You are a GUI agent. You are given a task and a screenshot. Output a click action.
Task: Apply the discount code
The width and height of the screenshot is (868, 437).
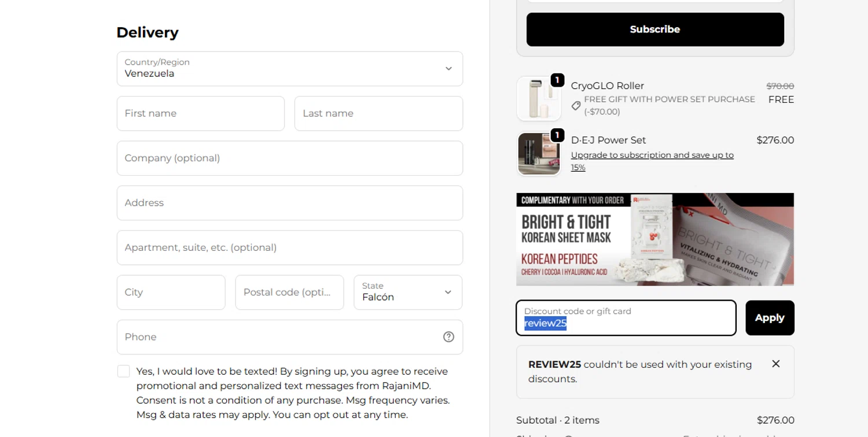(770, 318)
